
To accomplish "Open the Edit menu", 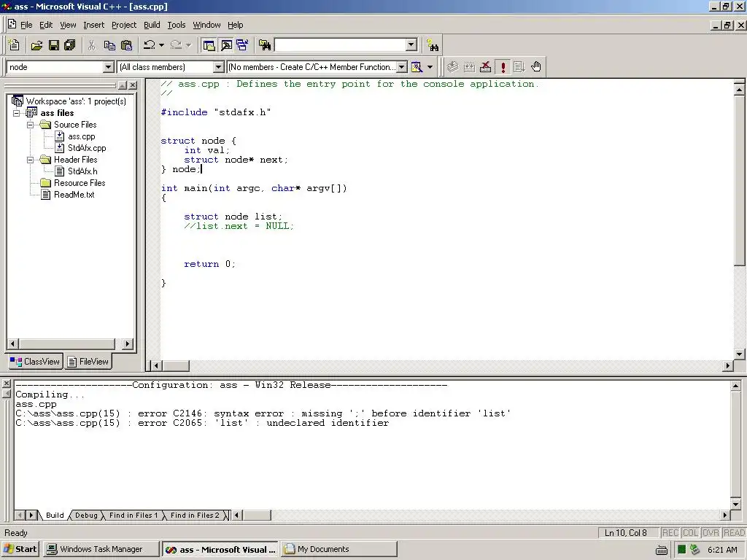I will 46,25.
